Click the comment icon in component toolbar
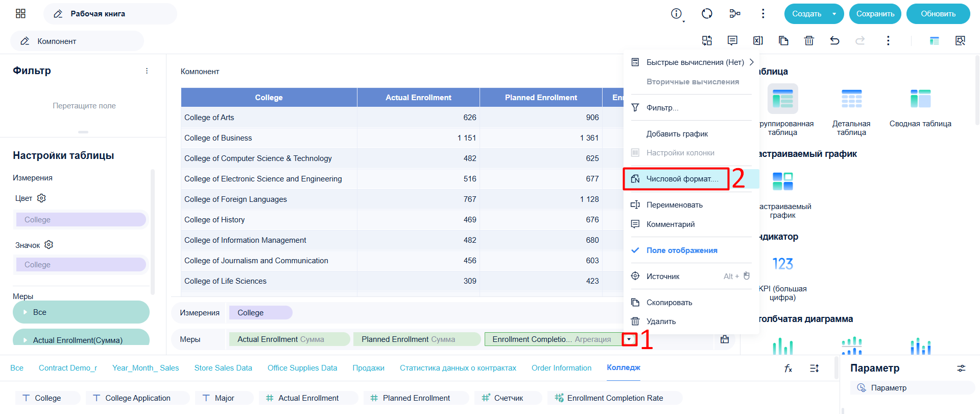 pos(732,40)
